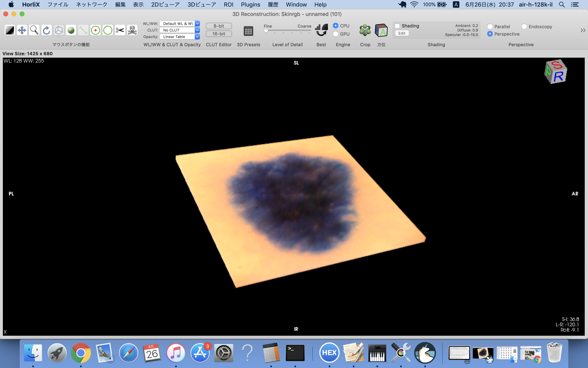
Task: Click the Coarse end of detail slider
Action: point(309,31)
